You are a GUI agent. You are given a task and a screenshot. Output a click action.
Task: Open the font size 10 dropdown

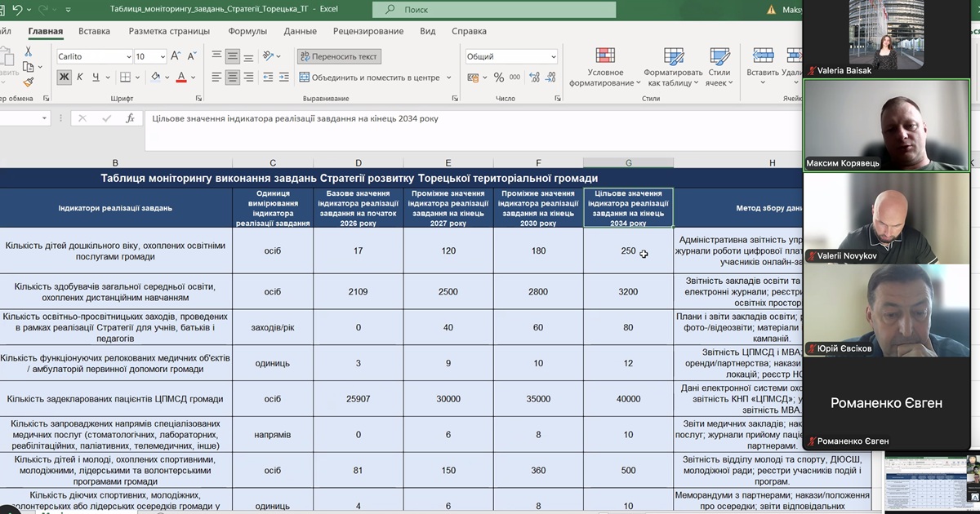[163, 57]
